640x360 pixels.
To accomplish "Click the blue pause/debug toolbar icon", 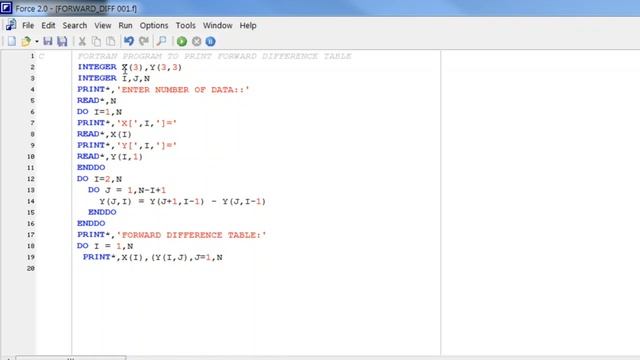I will [210, 41].
